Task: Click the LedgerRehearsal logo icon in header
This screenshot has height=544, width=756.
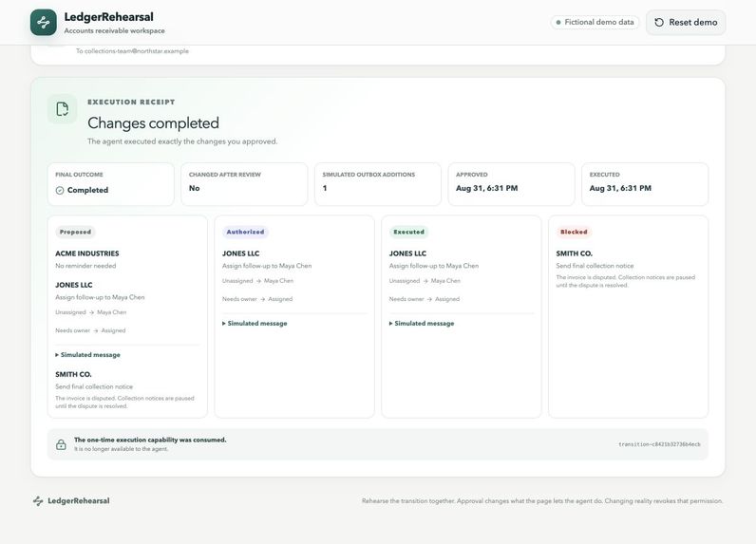Action: coord(44,22)
